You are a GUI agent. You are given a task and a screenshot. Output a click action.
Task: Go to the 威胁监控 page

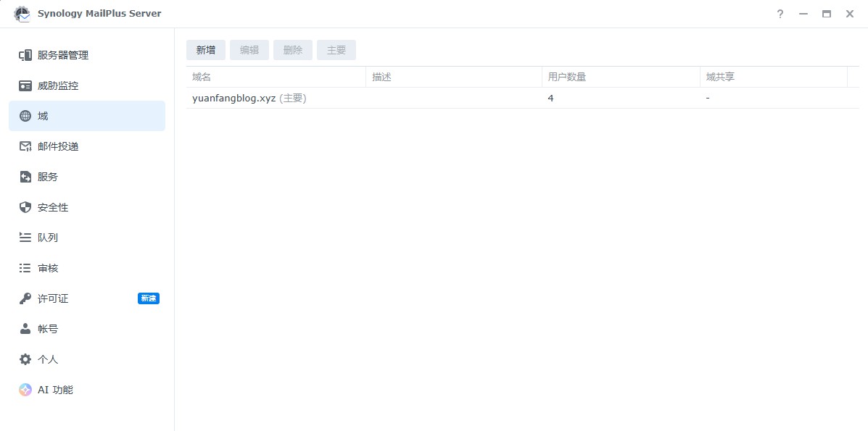87,85
